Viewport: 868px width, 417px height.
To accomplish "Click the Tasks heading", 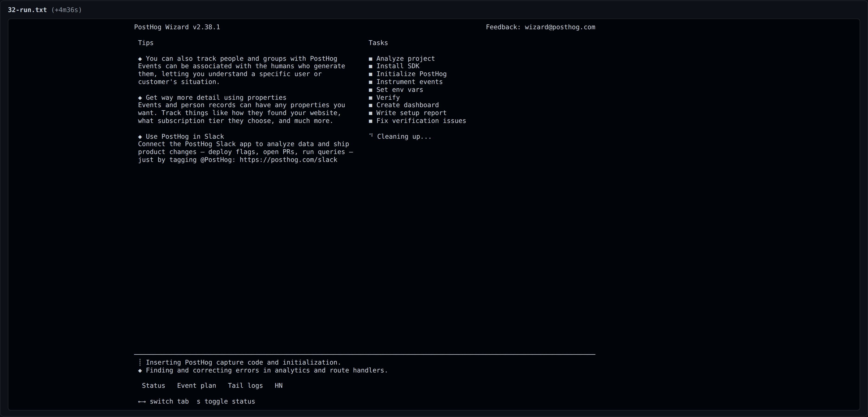I will click(378, 43).
